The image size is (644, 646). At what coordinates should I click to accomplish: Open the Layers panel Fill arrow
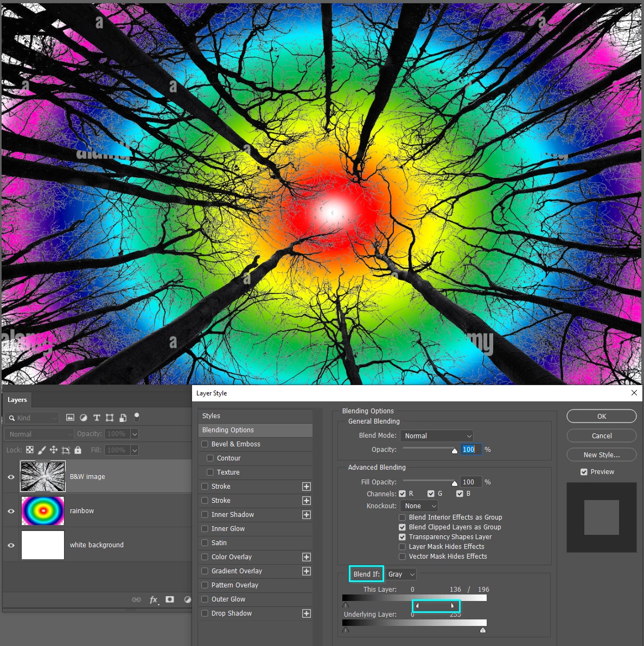135,450
